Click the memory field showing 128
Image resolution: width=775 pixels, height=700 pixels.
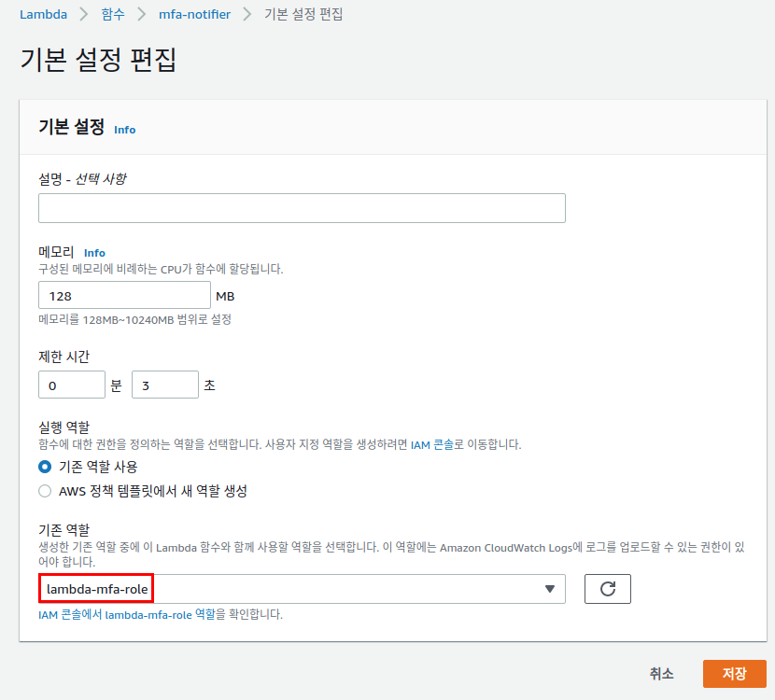tap(124, 296)
